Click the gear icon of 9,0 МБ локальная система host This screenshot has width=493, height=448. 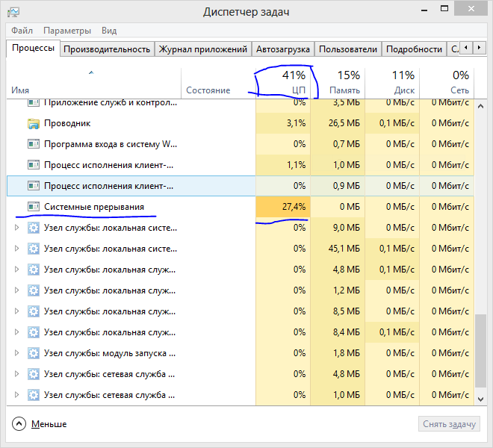[x=34, y=228]
